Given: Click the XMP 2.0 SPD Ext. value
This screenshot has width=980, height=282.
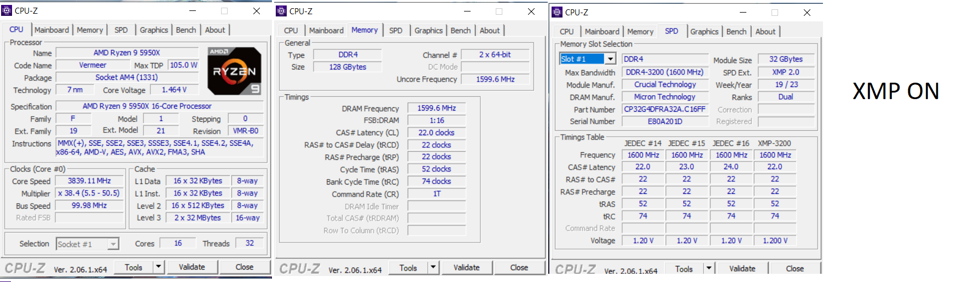Looking at the screenshot, I should coord(786,72).
